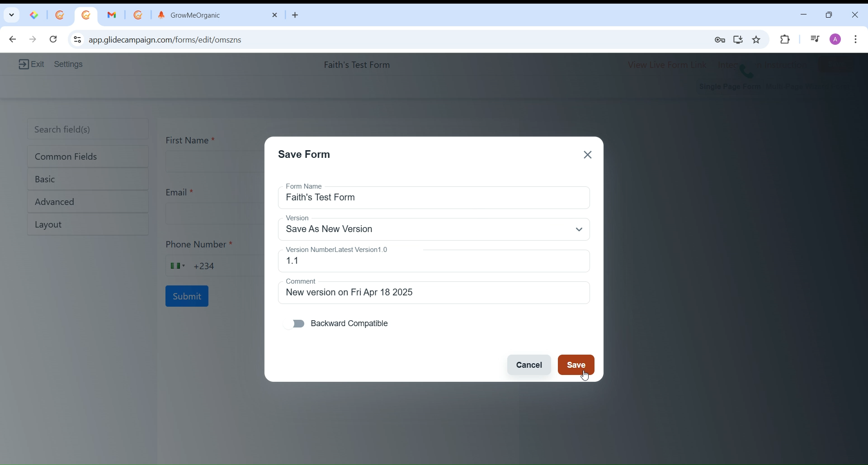Screen dimensions: 868x465
Task: Open the browser extensions menu
Action: pos(786,40)
